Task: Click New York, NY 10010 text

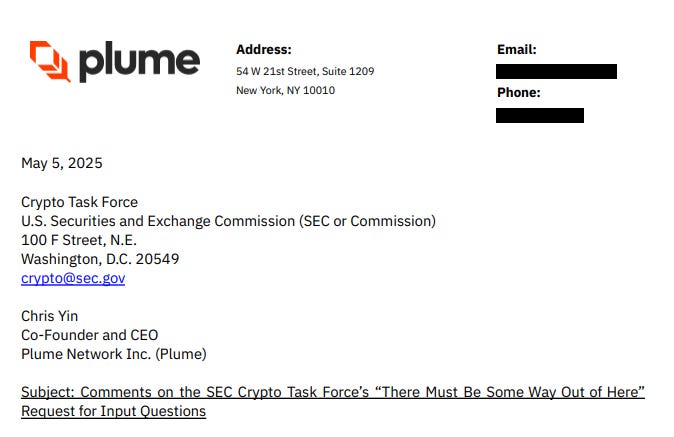Action: point(285,90)
